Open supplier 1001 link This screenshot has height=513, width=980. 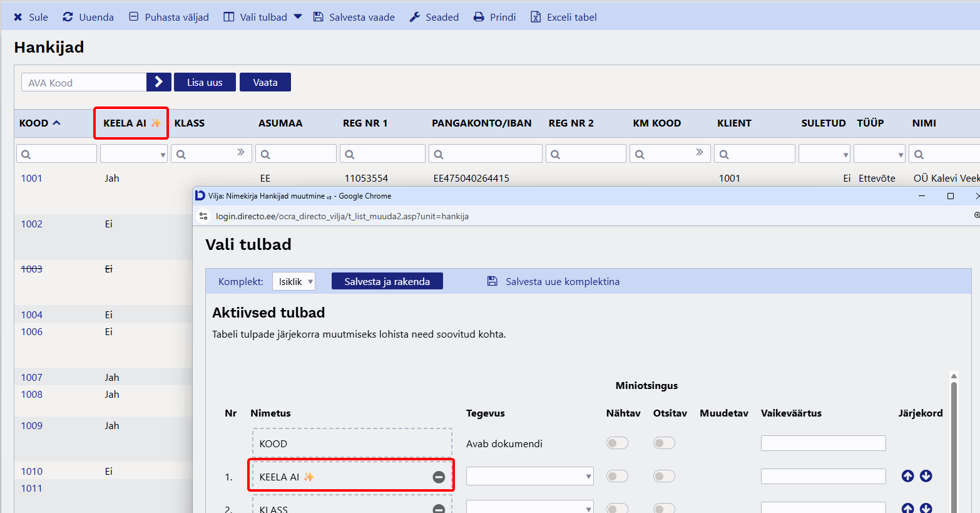(32, 179)
